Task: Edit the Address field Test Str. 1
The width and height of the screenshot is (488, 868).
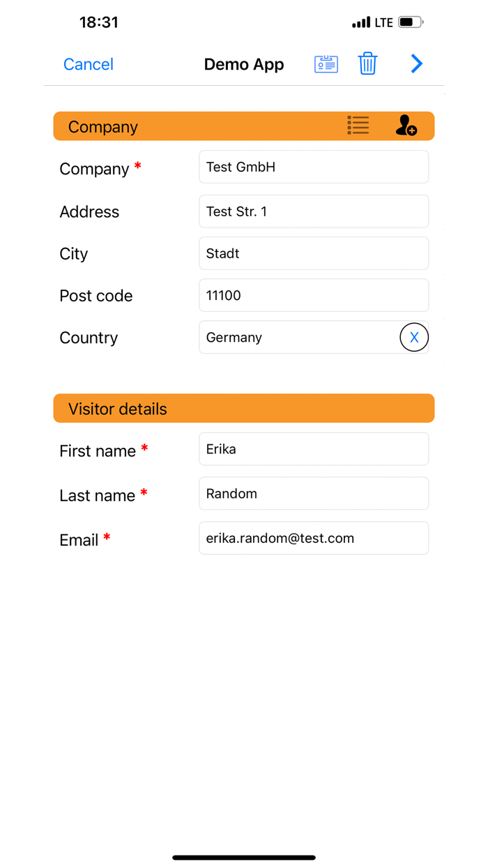Action: [x=314, y=211]
